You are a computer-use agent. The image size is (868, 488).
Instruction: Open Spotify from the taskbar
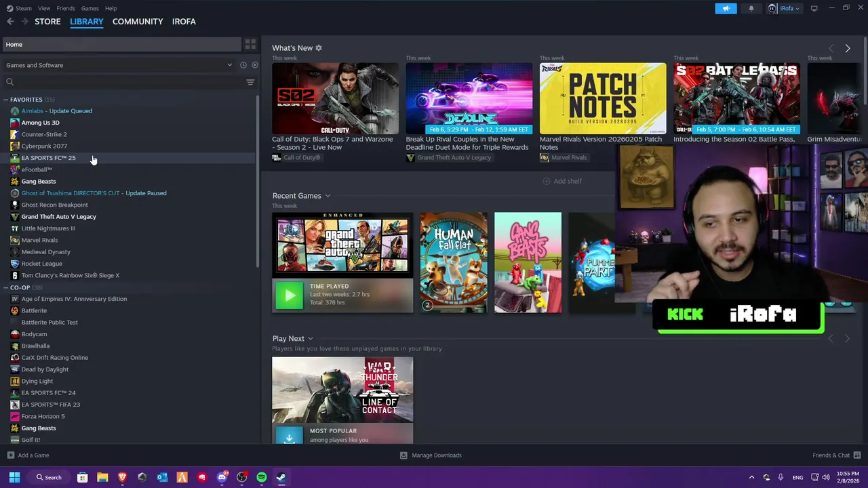pos(262,477)
